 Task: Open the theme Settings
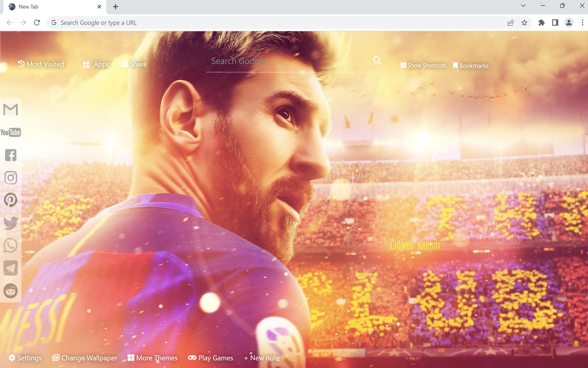pyautogui.click(x=25, y=358)
